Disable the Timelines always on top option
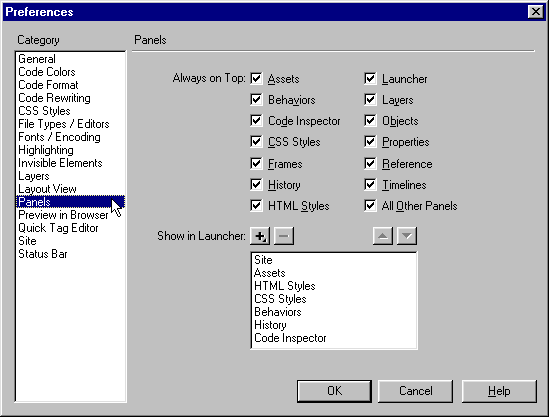549x417 pixels. coord(370,185)
